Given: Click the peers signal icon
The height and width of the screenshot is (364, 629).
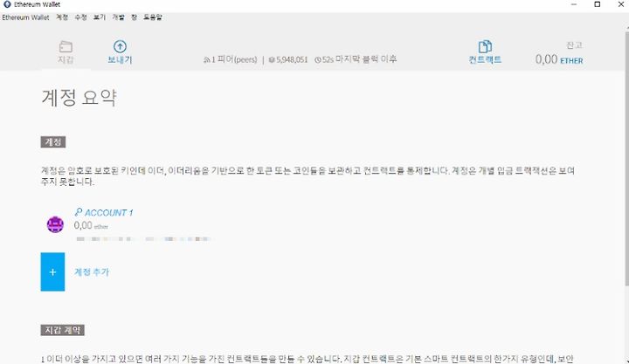Looking at the screenshot, I should click(206, 59).
